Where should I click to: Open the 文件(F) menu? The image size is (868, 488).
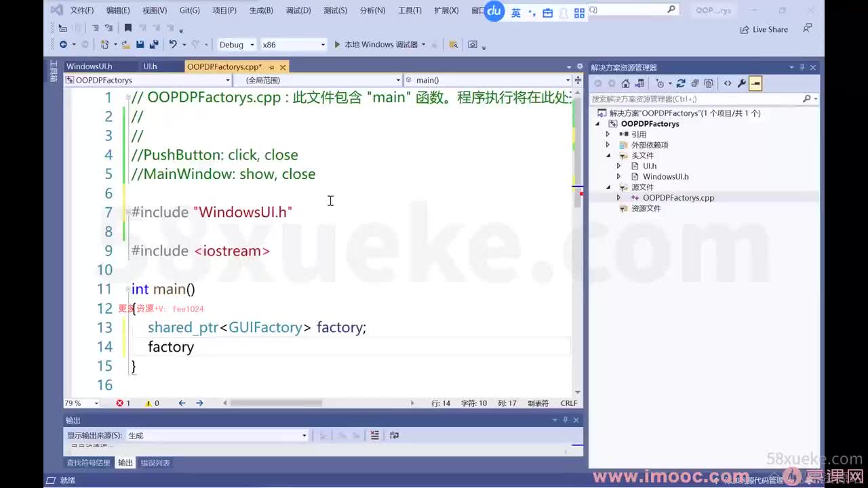pyautogui.click(x=82, y=10)
